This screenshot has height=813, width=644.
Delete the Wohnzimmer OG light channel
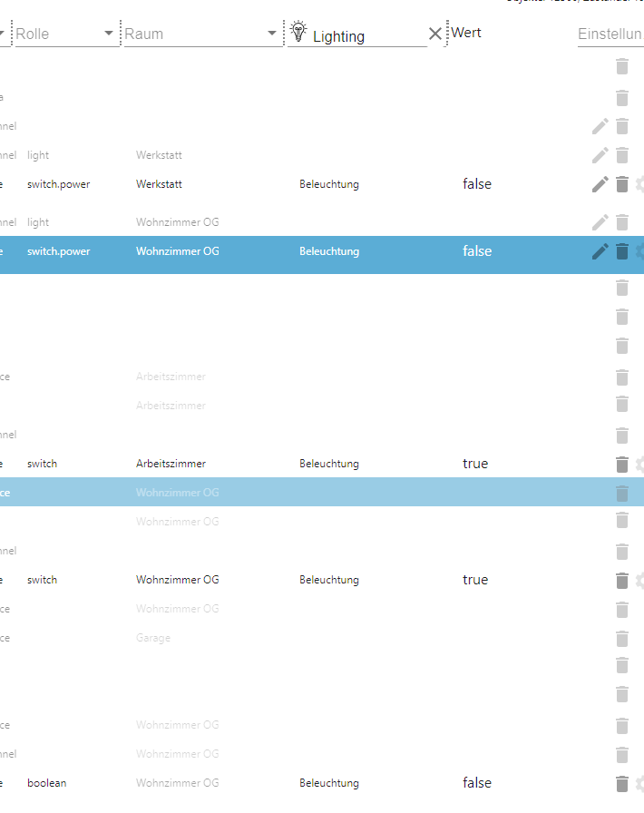click(x=622, y=222)
